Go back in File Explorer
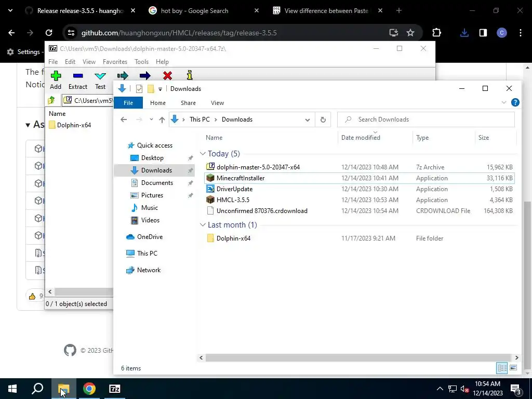 point(124,119)
